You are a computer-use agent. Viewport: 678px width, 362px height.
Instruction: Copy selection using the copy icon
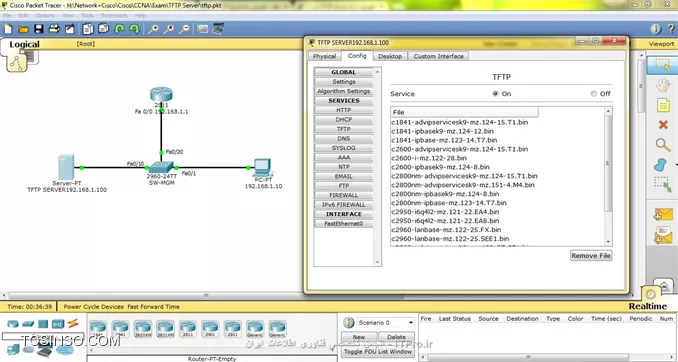(88, 29)
